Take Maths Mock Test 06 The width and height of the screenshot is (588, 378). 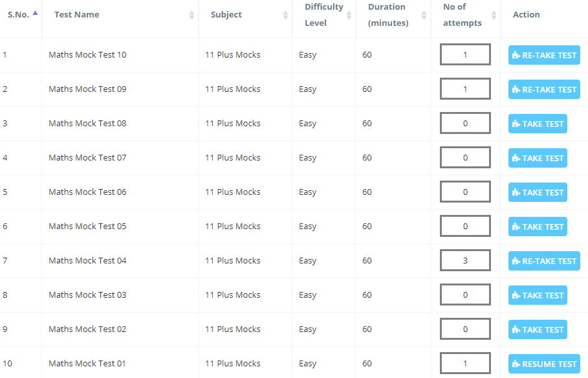coord(538,192)
